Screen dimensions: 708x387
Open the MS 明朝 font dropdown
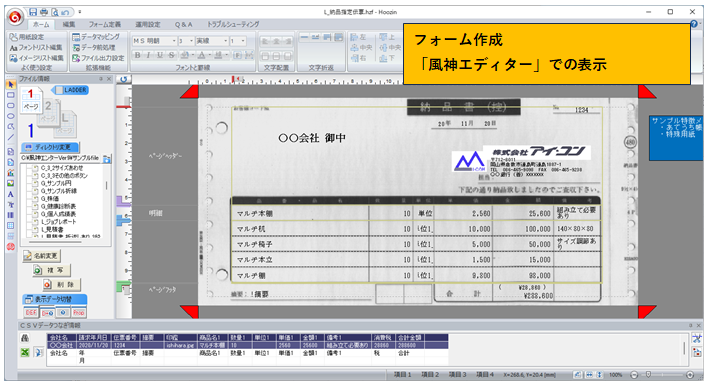point(154,41)
